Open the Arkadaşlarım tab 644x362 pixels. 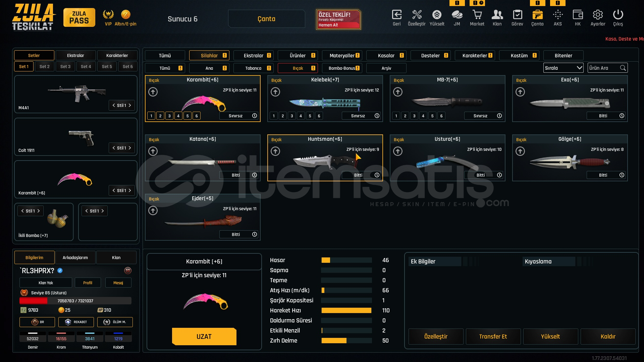[75, 257]
